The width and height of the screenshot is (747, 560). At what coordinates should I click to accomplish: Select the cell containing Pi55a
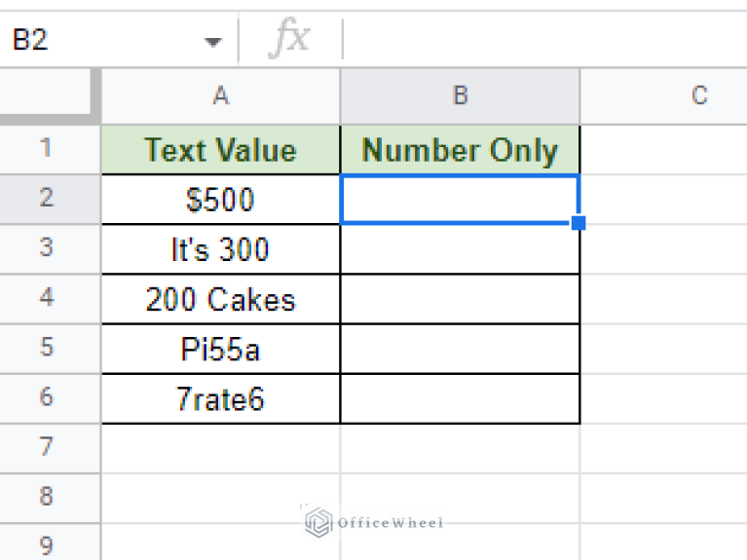pyautogui.click(x=221, y=349)
